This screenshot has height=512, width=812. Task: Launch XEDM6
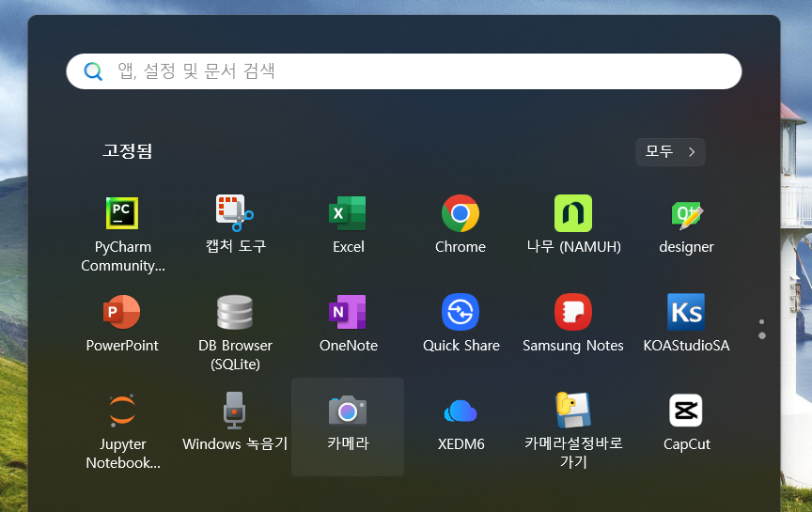tap(461, 427)
